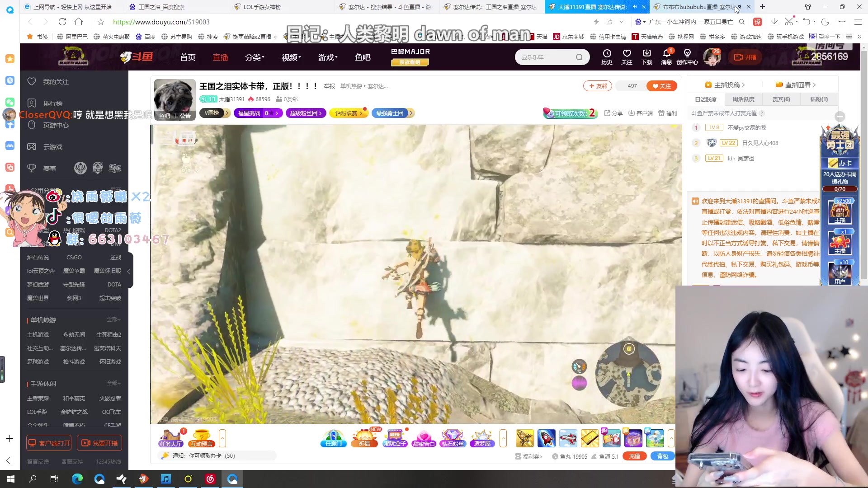Open user avatar in Douyu header
The height and width of the screenshot is (488, 868).
712,57
